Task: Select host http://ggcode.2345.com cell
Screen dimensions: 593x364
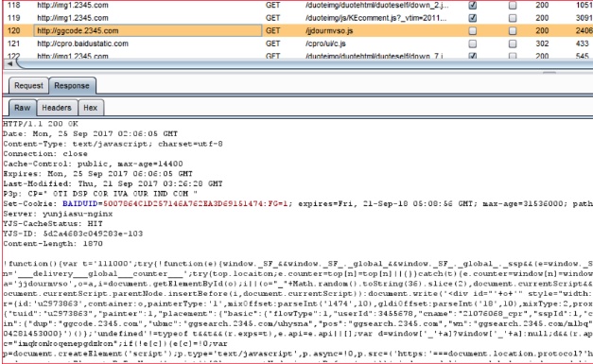Action: tap(148, 31)
